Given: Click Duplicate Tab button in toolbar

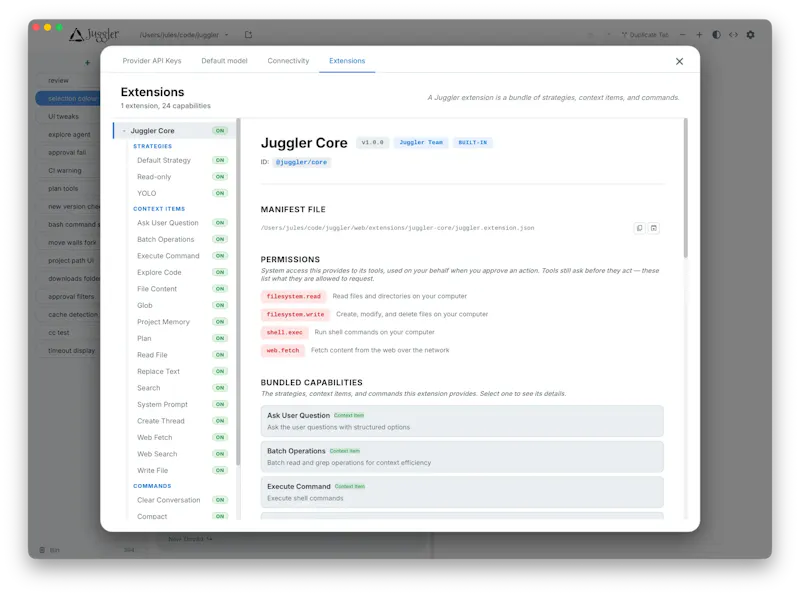Looking at the screenshot, I should (x=645, y=35).
